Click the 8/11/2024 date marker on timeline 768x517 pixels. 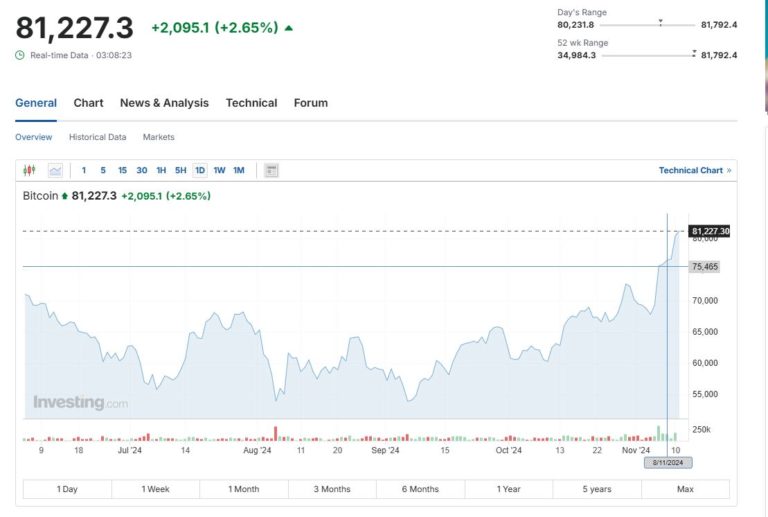[x=667, y=462]
